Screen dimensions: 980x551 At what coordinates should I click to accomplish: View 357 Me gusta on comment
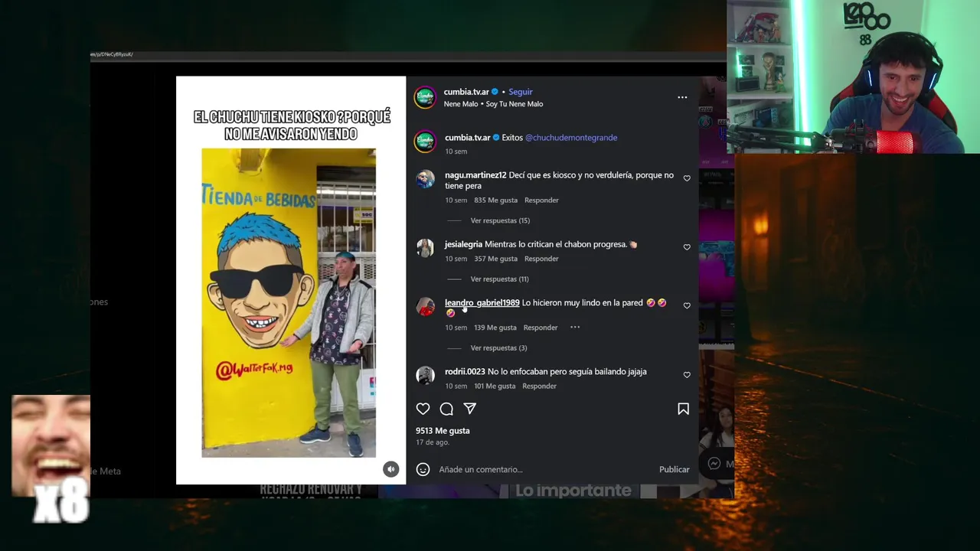click(x=495, y=259)
